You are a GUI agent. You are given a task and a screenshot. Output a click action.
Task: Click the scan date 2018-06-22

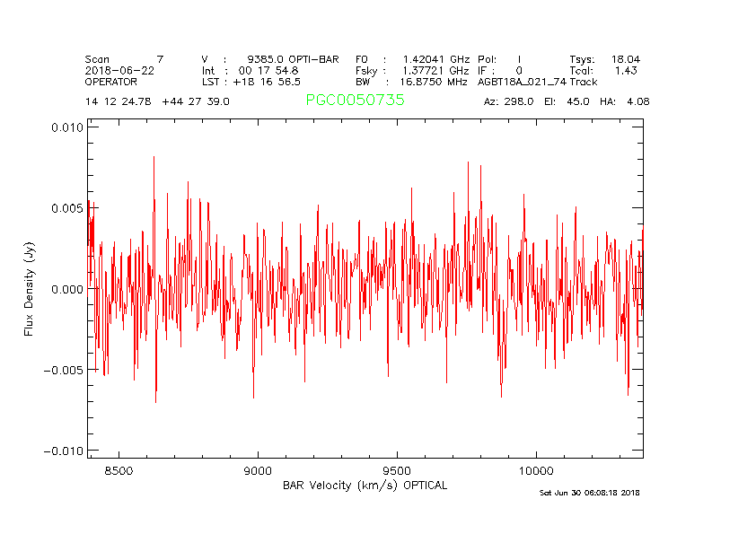pyautogui.click(x=119, y=70)
